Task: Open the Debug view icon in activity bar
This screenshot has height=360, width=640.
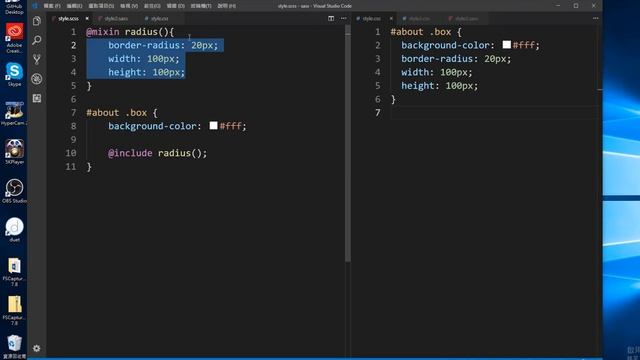Action: pos(37,79)
